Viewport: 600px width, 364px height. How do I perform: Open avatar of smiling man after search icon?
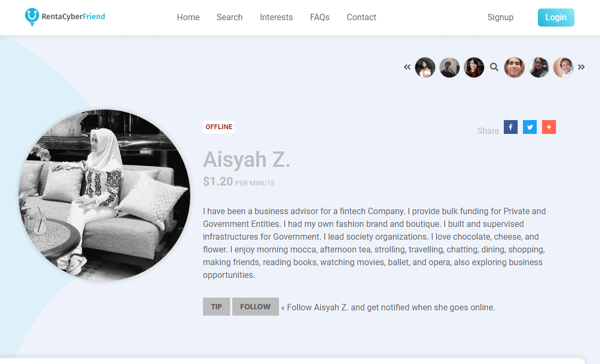tap(514, 67)
